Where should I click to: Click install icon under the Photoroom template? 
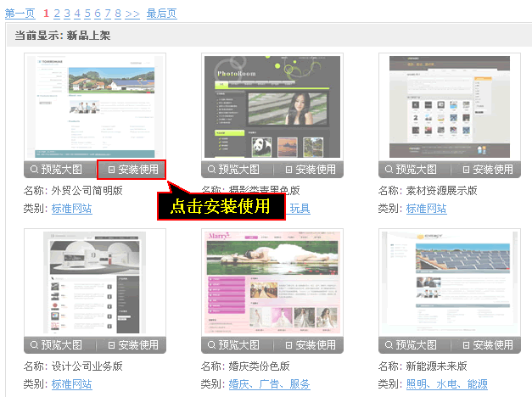click(289, 170)
